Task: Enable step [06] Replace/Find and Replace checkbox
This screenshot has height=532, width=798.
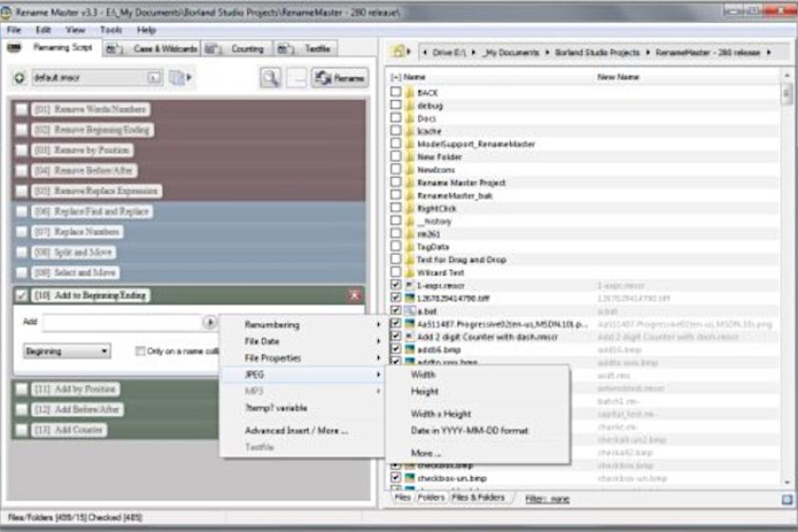Action: (x=21, y=211)
